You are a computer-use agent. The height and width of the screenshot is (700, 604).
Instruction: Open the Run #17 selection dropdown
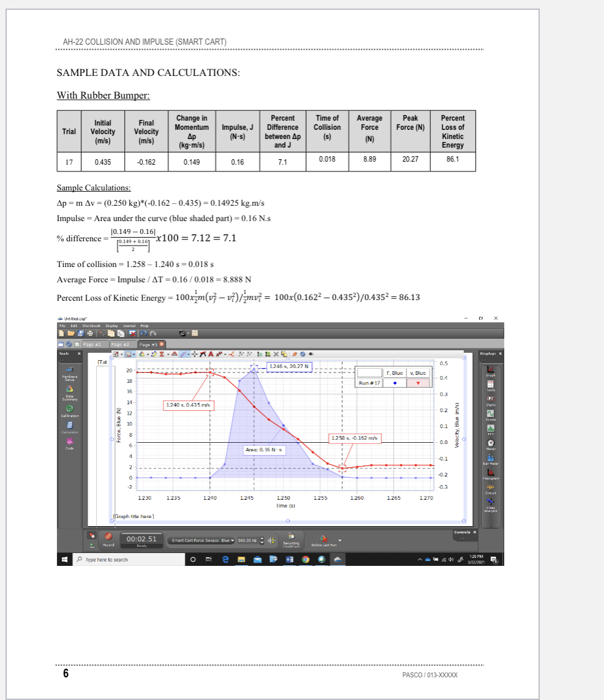(369, 383)
